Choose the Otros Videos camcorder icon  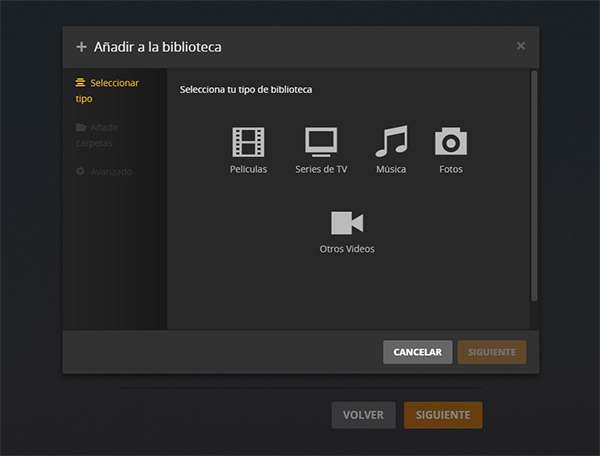coord(347,223)
